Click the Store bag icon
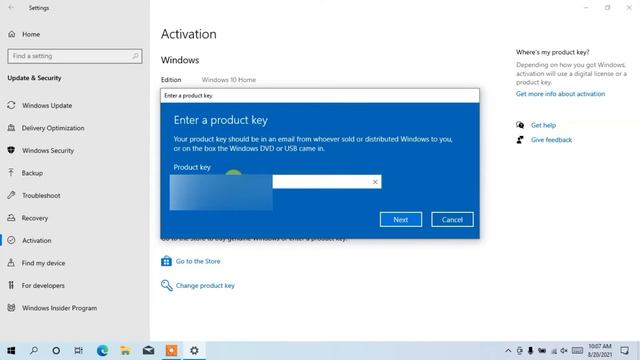The width and height of the screenshot is (640, 360). click(x=166, y=261)
